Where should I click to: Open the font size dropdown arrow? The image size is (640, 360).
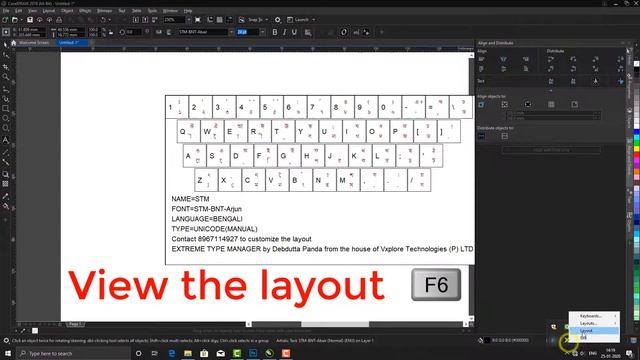[x=262, y=32]
